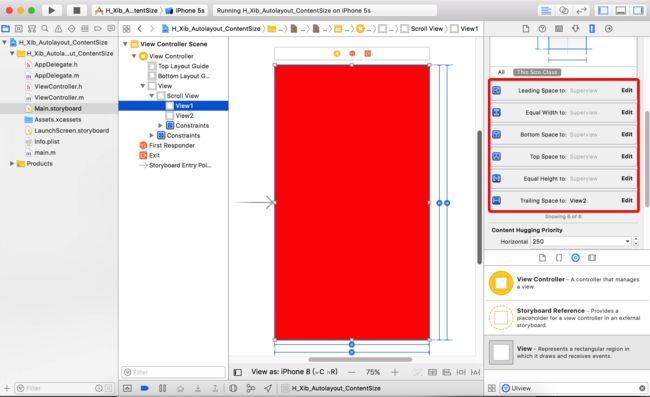The width and height of the screenshot is (650, 397).
Task: Toggle document outline visibility
Action: coord(238,372)
